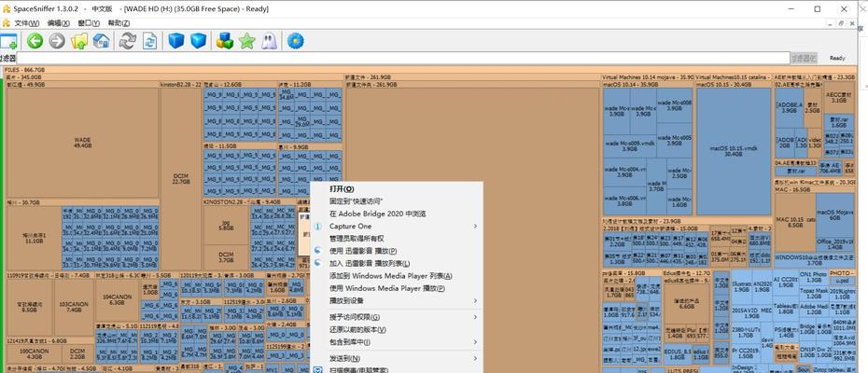
Task: Click the green star icon
Action: pos(246,40)
